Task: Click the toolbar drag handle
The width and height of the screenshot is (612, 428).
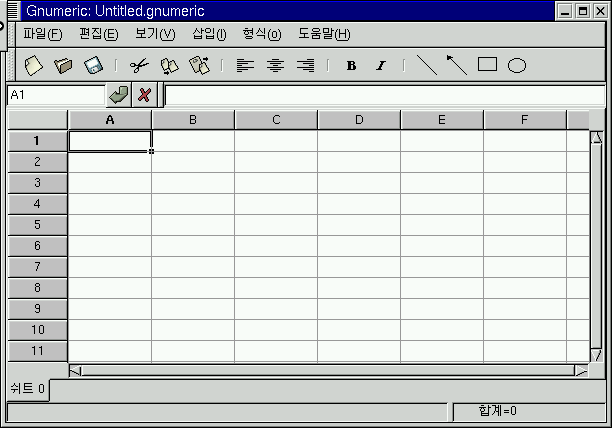Action: tap(11, 65)
